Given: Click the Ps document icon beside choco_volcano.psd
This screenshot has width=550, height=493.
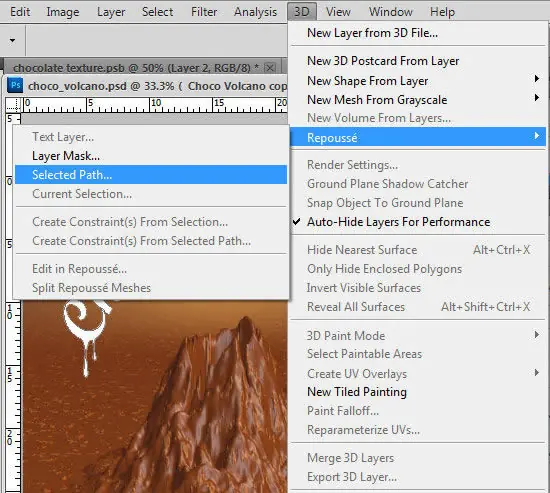Looking at the screenshot, I should click(x=15, y=85).
